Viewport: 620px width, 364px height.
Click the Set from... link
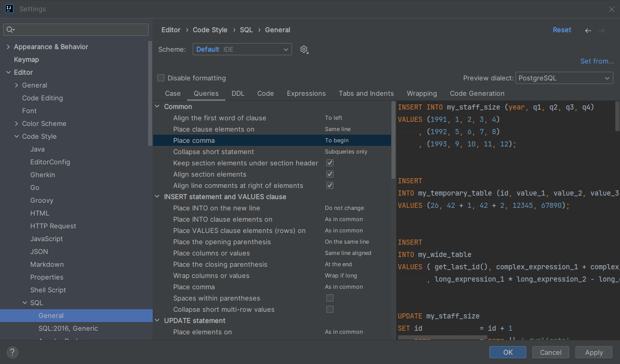[x=597, y=61]
